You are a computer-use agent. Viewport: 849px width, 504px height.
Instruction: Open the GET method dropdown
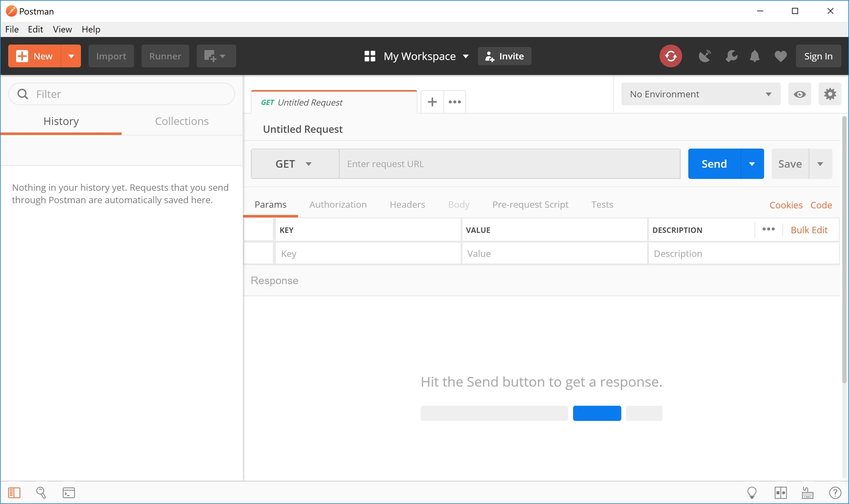(294, 164)
